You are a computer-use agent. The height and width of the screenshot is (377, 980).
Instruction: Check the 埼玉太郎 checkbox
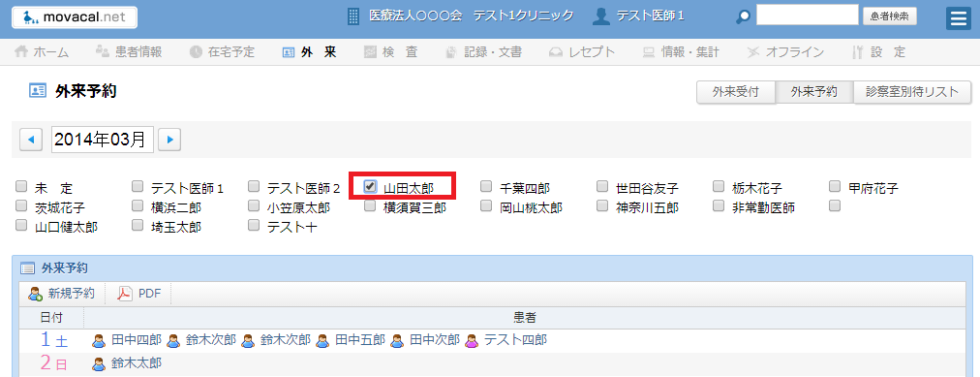click(138, 225)
